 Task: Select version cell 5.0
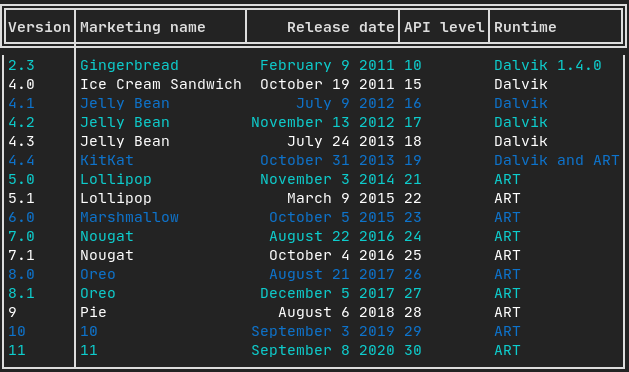(x=21, y=179)
